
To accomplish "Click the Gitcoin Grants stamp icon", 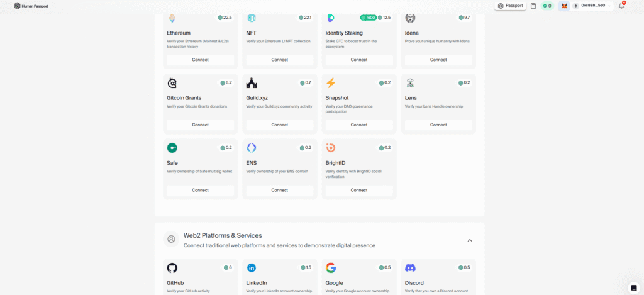I will point(172,83).
